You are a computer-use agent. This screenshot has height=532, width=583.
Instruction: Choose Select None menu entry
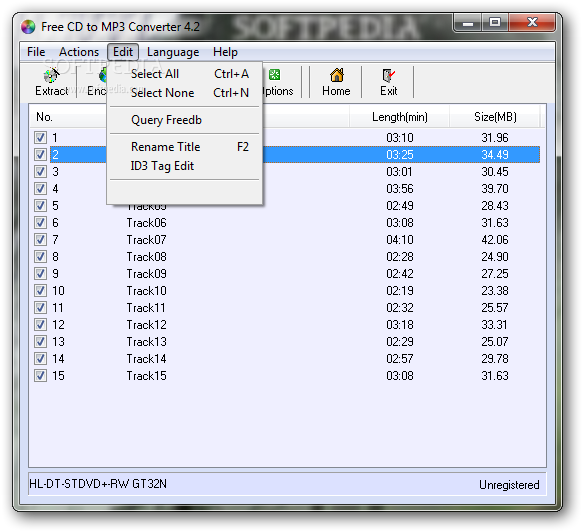pyautogui.click(x=185, y=93)
